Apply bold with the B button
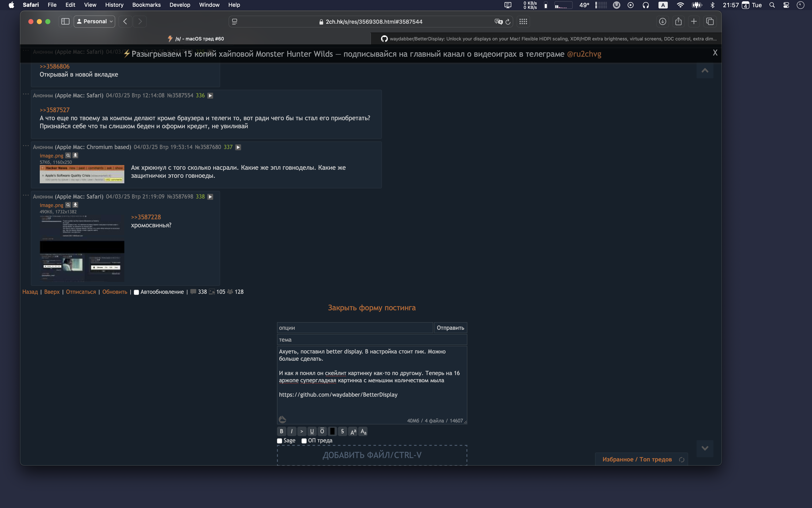 point(281,431)
